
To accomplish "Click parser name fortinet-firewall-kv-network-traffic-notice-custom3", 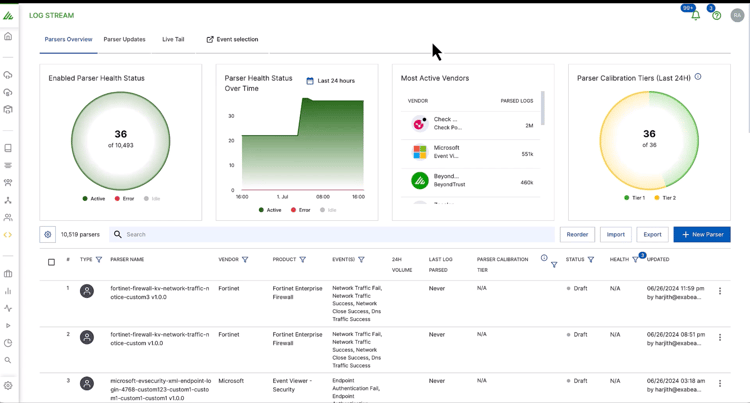I will (x=160, y=293).
